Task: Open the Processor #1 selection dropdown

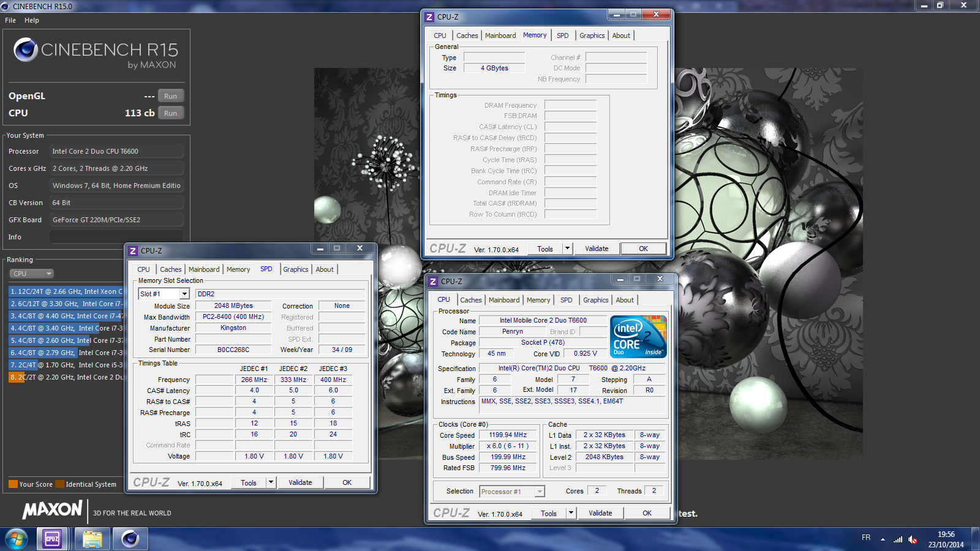Action: [540, 492]
